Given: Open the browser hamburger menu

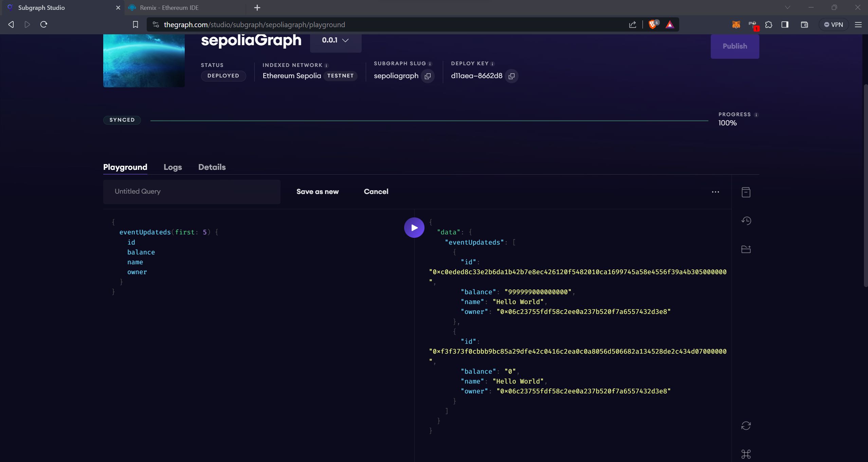Looking at the screenshot, I should tap(858, 24).
